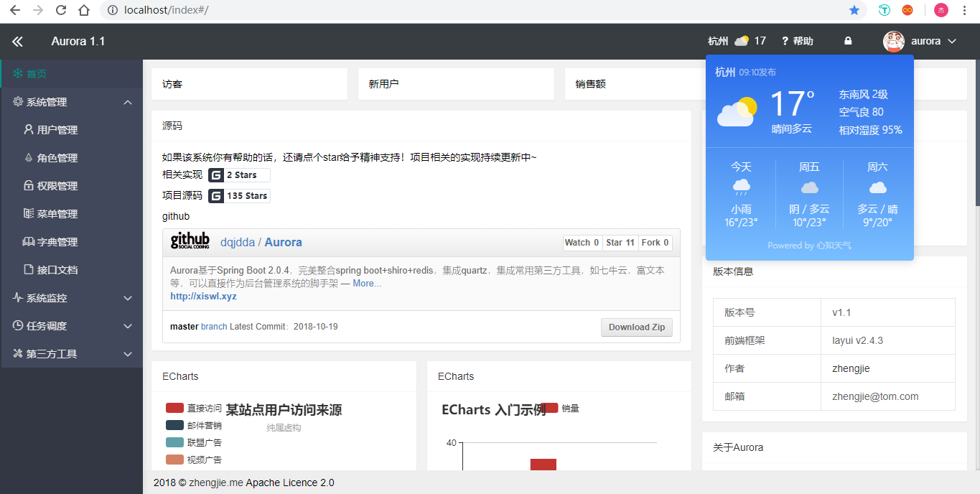The height and width of the screenshot is (494, 980).
Task: Click the 字典管理 book icon
Action: click(29, 242)
